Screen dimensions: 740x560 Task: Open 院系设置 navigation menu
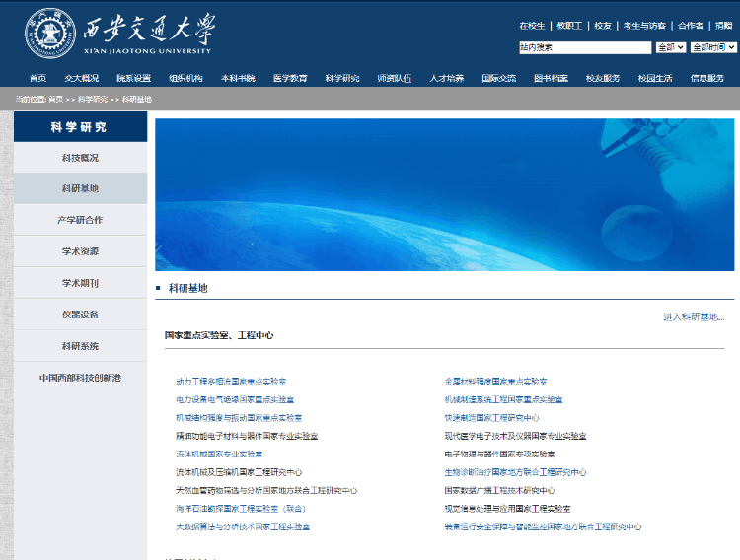133,78
